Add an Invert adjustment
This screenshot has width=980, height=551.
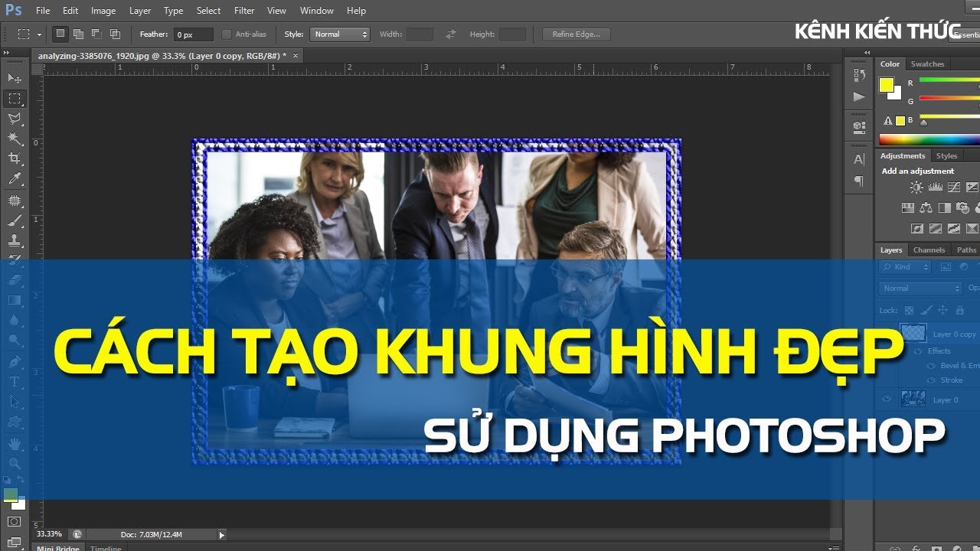tap(916, 228)
